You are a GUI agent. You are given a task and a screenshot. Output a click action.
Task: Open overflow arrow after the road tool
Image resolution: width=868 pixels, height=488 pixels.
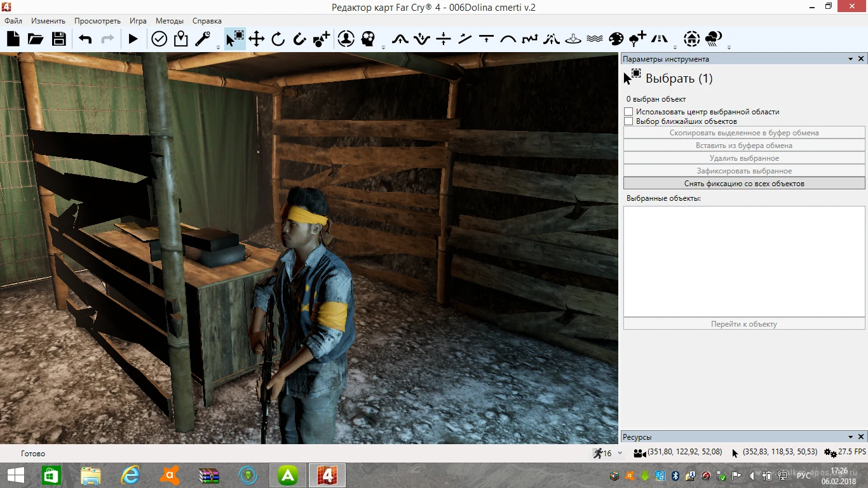(x=675, y=47)
